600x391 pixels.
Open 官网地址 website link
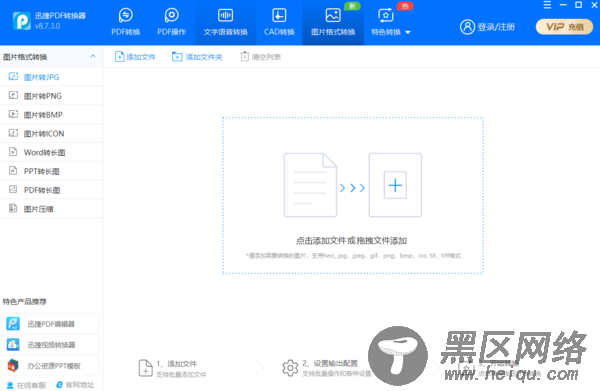pyautogui.click(x=75, y=385)
